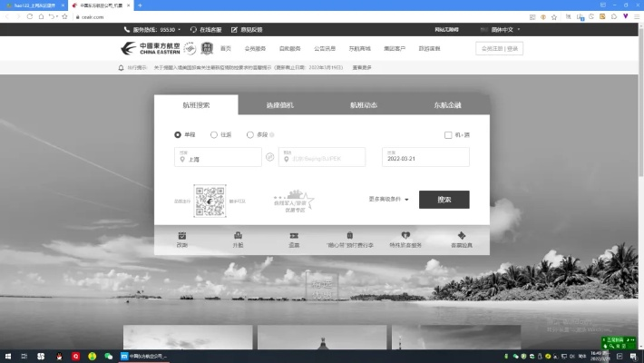Open the 集团客户 group customers menu

pyautogui.click(x=395, y=48)
